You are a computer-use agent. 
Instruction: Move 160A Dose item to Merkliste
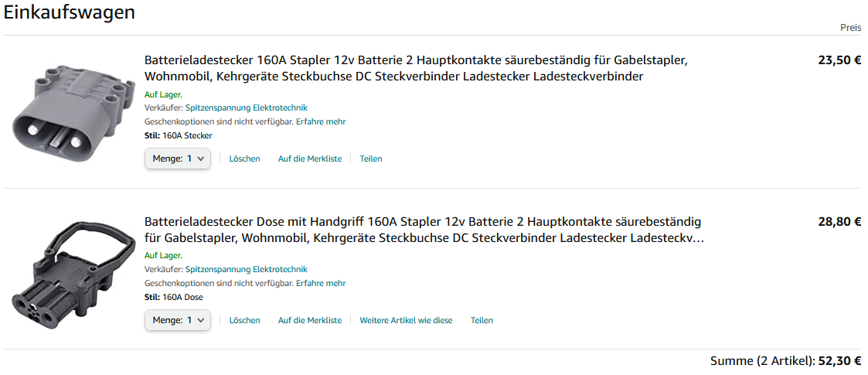[309, 320]
